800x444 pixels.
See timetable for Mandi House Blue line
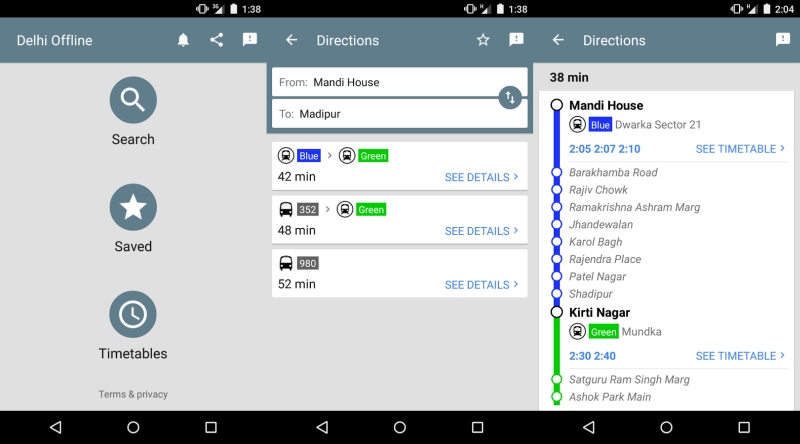740,149
